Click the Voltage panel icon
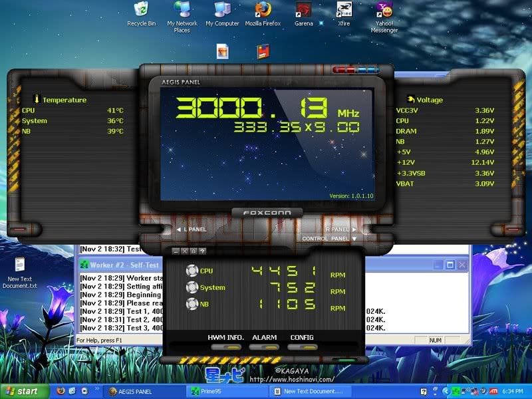 pos(410,99)
